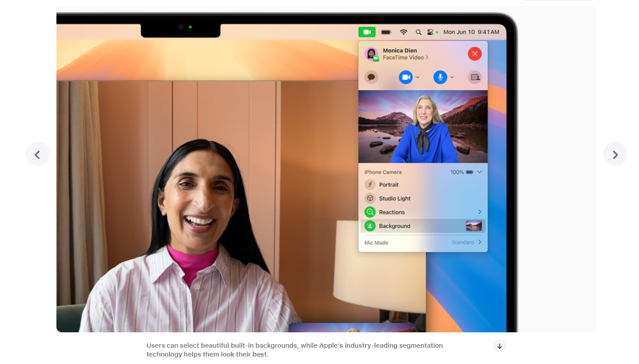Click the Monica Dien name
Screen dimensions: 639x364
click(400, 51)
